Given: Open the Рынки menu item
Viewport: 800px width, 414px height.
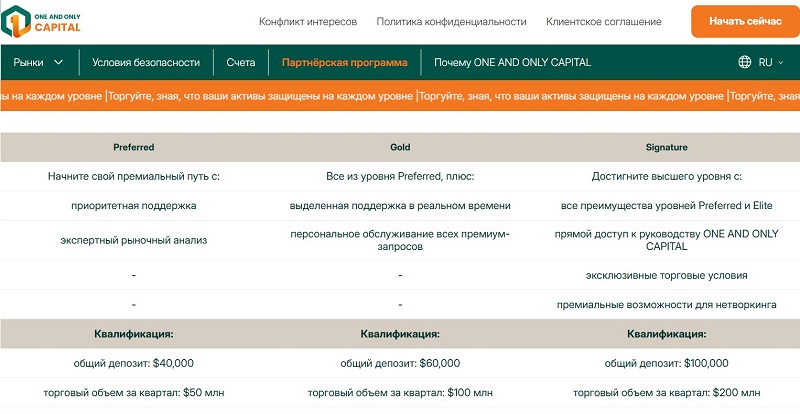Looking at the screenshot, I should [29, 62].
